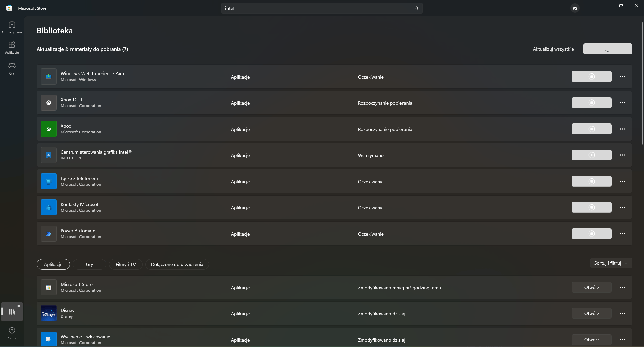This screenshot has width=644, height=347.
Task: Expand the Sortuj i filtruj dropdown
Action: 611,263
